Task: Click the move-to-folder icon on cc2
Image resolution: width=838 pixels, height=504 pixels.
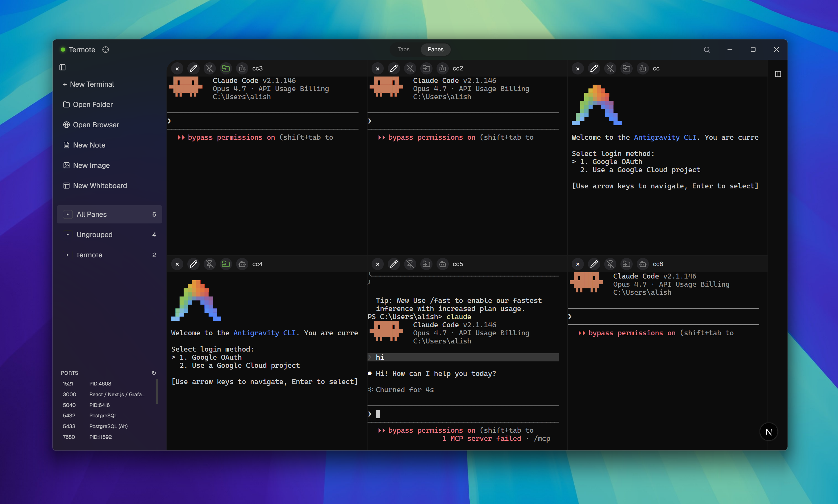Action: [x=426, y=69]
